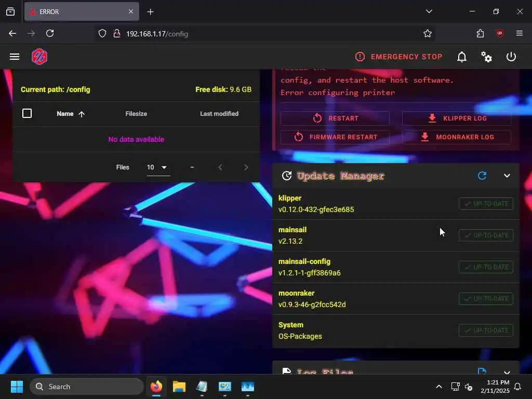Sort files by Last modified column
532x399 pixels.
point(219,114)
